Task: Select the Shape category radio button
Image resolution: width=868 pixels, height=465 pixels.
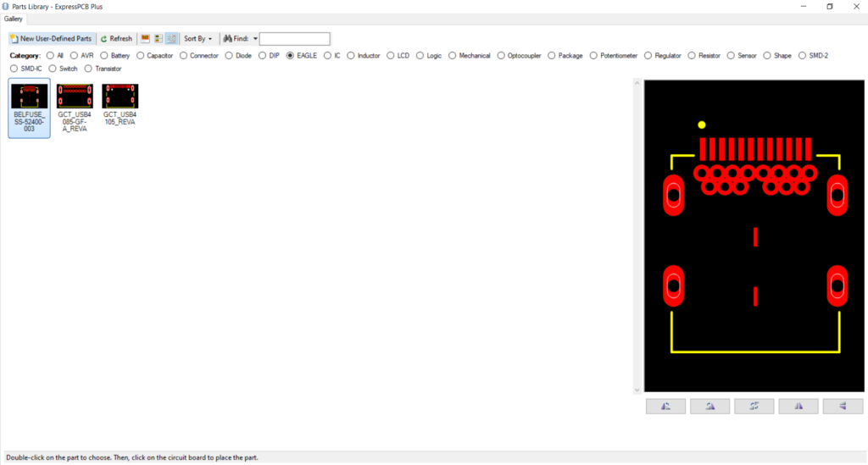Action: 767,56
